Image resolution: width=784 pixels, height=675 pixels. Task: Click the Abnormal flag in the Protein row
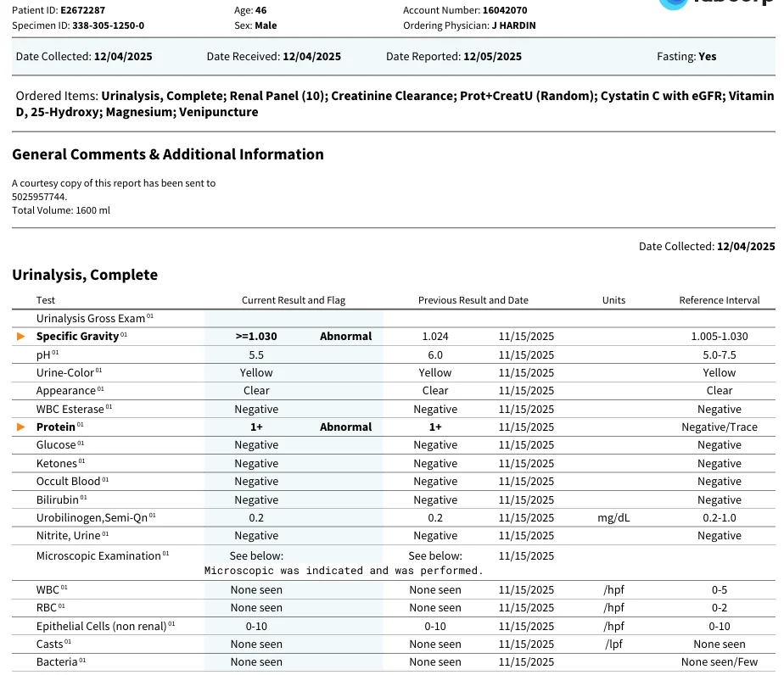[x=346, y=427]
